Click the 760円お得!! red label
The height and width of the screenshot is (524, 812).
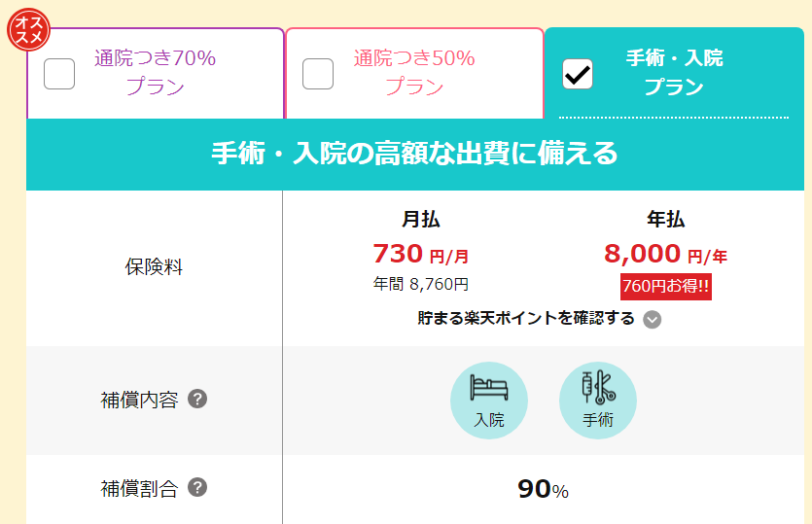(666, 287)
